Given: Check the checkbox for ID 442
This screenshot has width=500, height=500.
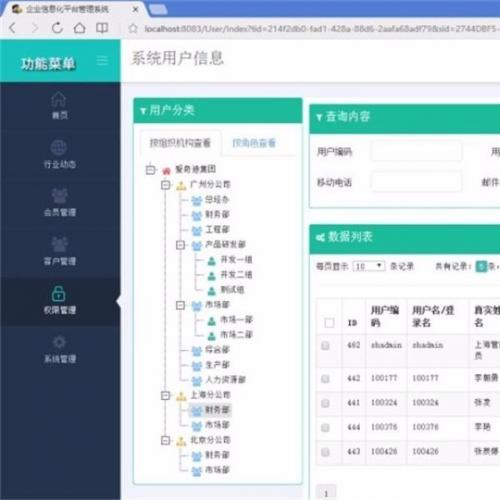Looking at the screenshot, I should pos(325,379).
